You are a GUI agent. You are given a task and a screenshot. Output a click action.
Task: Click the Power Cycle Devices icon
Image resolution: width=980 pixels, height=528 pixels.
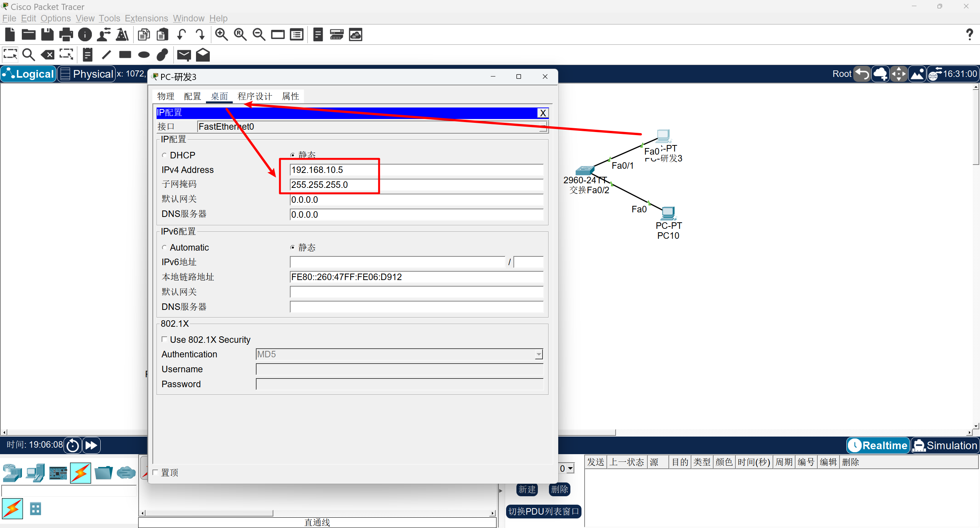73,445
